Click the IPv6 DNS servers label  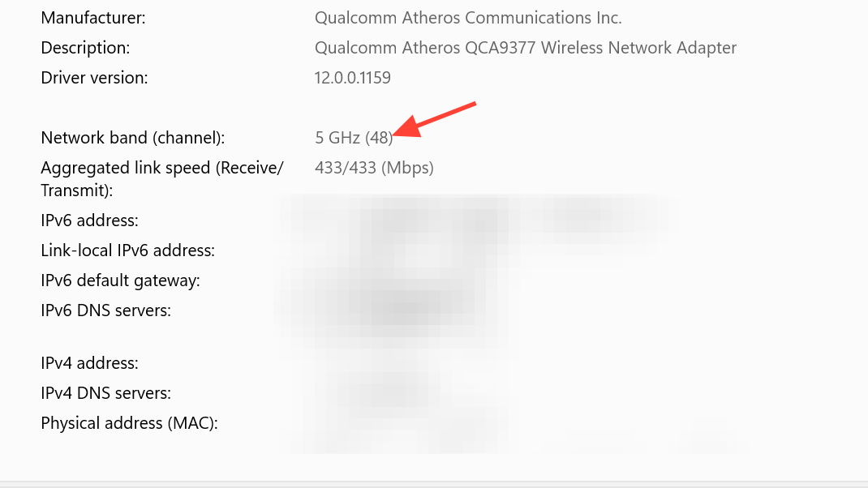coord(105,310)
